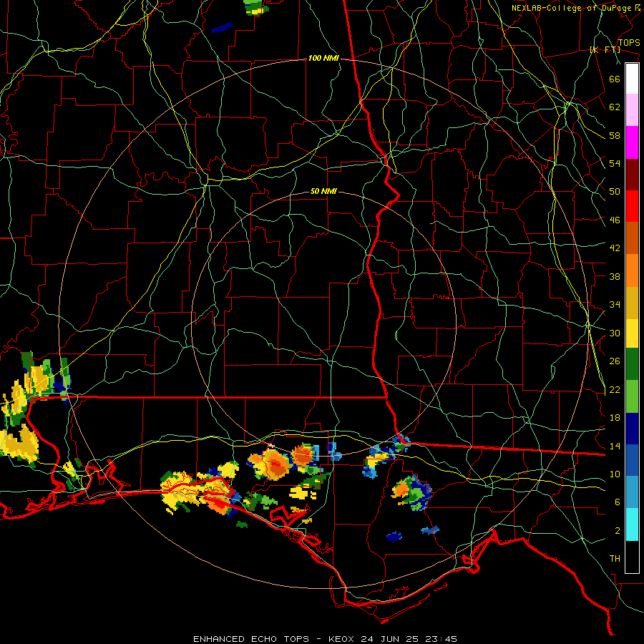Click the white 66 kft legend swatch
Viewport: 644px width, 644px height.
pos(632,79)
